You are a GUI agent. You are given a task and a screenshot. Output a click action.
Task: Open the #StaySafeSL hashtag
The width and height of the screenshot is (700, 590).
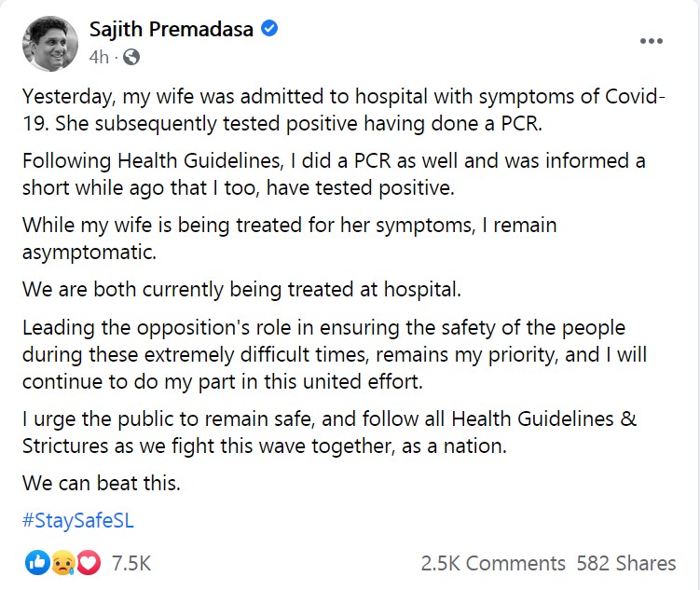pyautogui.click(x=78, y=521)
